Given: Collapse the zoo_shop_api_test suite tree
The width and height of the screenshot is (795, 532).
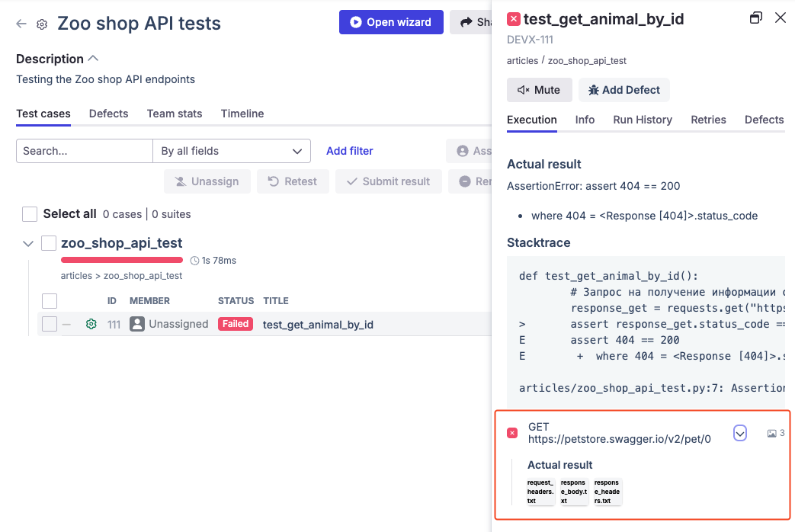Looking at the screenshot, I should click(28, 244).
